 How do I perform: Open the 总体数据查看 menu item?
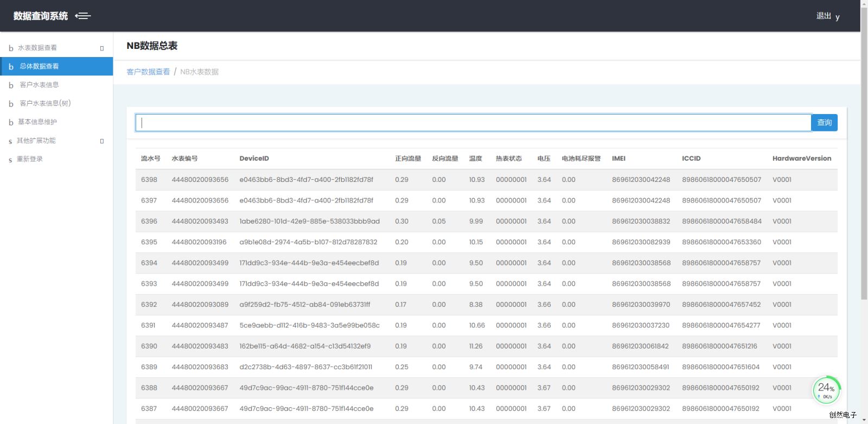[39, 66]
